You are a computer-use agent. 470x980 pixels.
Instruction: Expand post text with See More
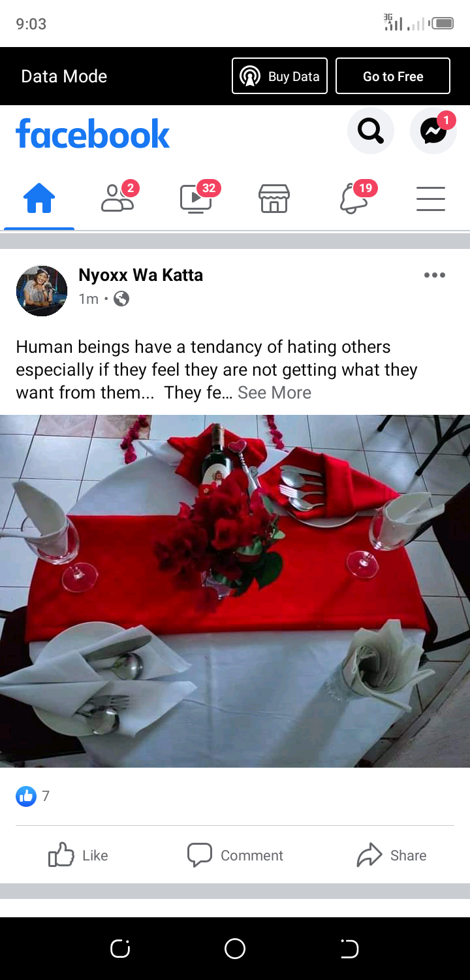(274, 393)
